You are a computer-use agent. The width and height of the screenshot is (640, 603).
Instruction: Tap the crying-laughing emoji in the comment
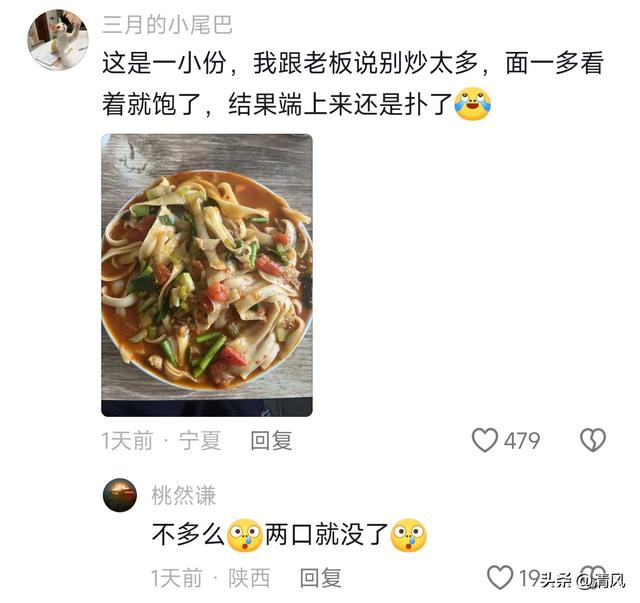[473, 104]
